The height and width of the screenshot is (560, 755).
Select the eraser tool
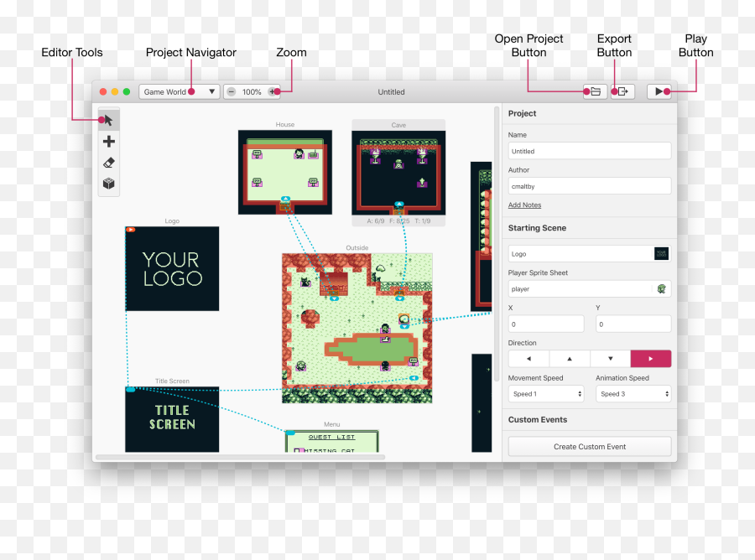108,162
